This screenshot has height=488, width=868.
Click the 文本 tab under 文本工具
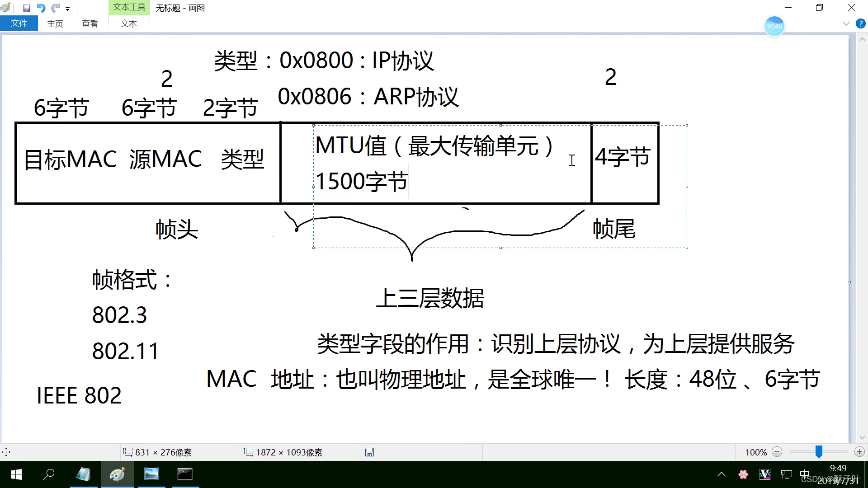tap(129, 23)
